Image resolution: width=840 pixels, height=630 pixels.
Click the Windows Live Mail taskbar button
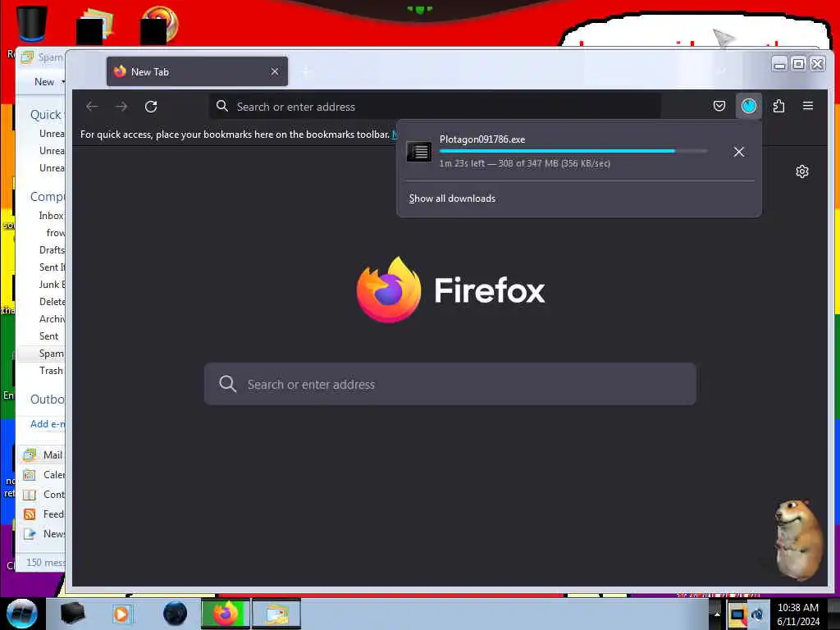coord(276,614)
